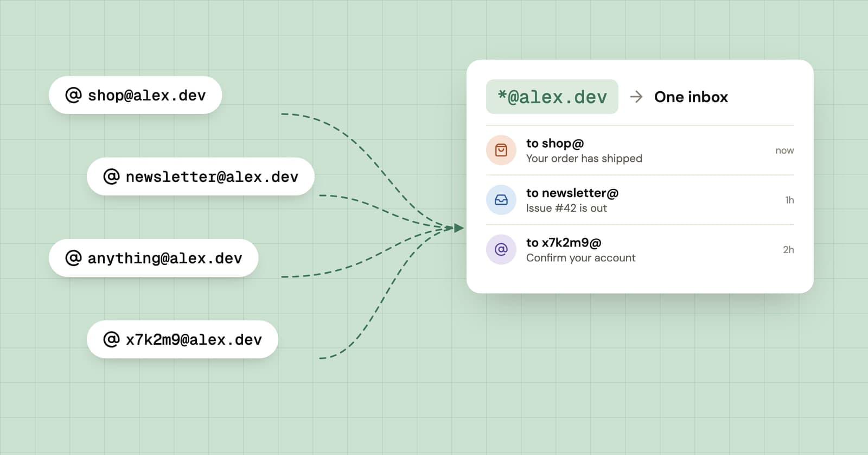Click the shopping bag icon for shop@ message
This screenshot has height=455, width=868.
pyautogui.click(x=501, y=150)
